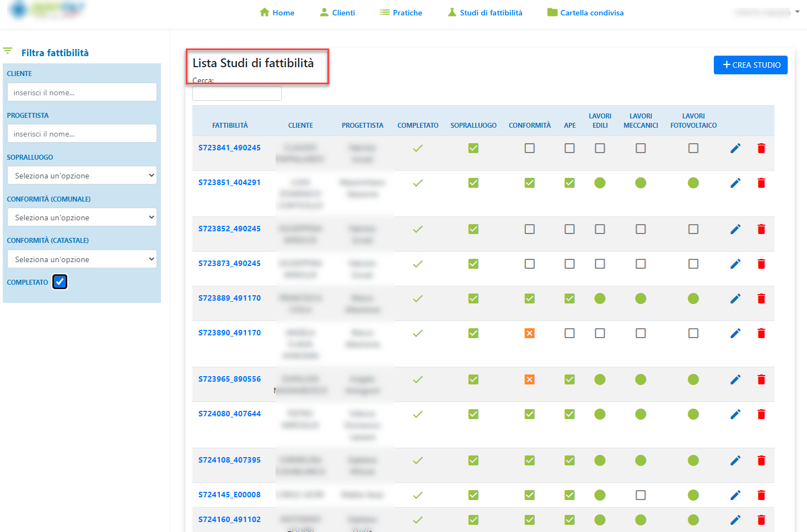Image resolution: width=807 pixels, height=532 pixels.
Task: Open study link S723889_491170
Action: [x=229, y=298]
